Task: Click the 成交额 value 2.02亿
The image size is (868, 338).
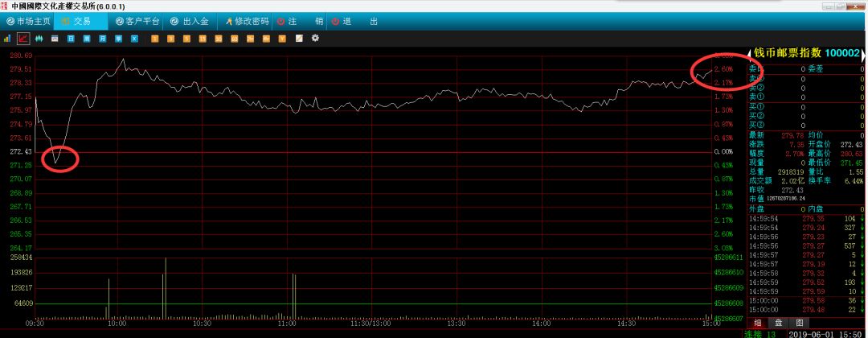Action: coord(792,181)
